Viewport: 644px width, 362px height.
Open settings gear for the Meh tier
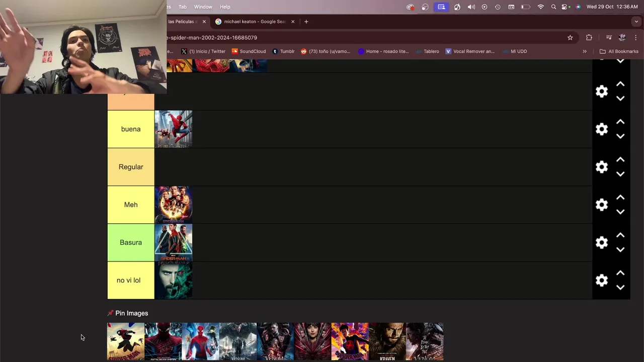click(x=602, y=205)
